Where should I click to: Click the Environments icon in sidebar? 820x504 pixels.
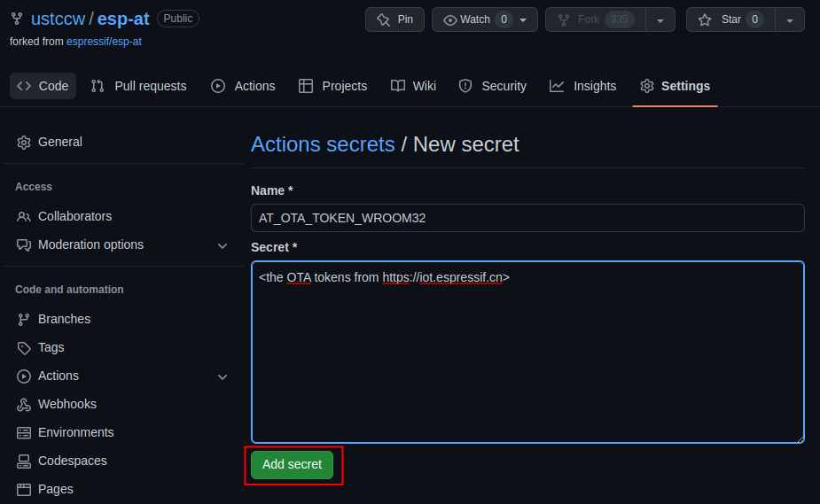[x=24, y=433]
